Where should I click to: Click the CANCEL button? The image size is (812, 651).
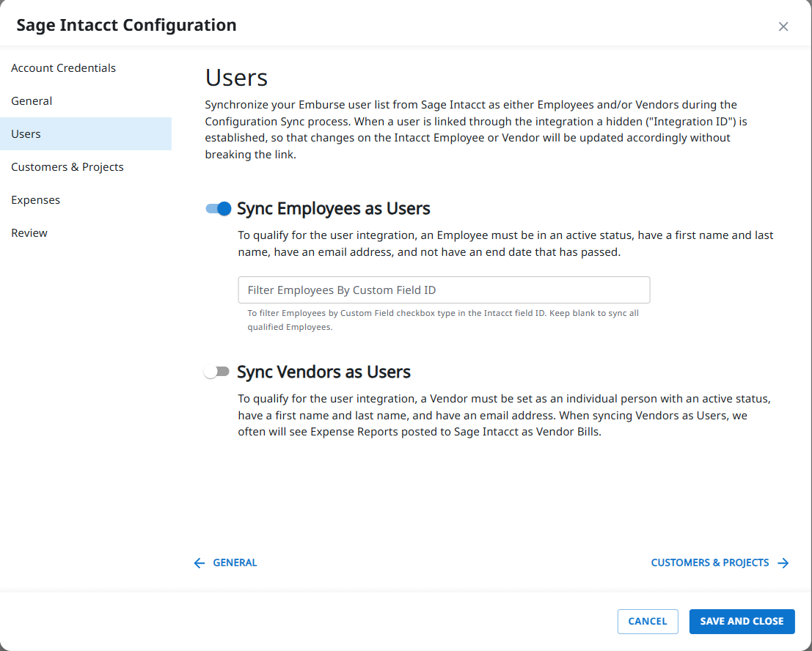tap(648, 621)
